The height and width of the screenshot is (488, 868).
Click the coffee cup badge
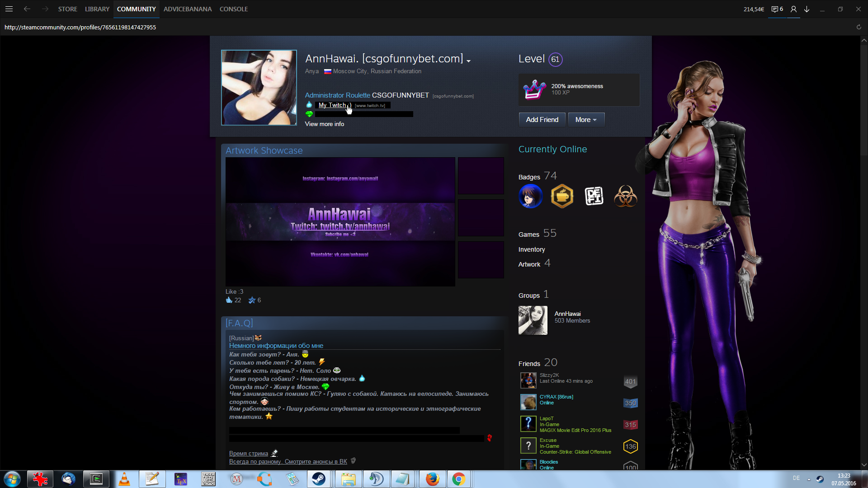pos(562,197)
